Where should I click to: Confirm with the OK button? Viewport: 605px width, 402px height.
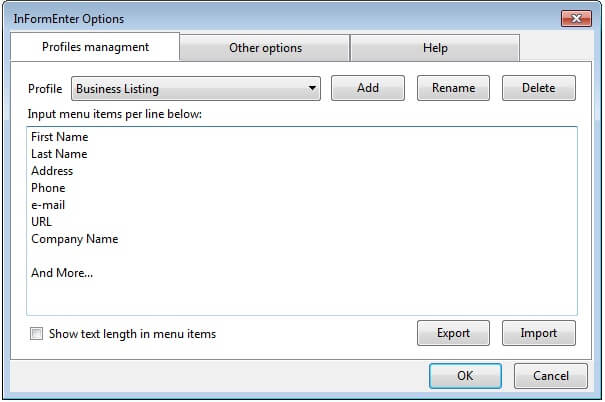tap(465, 376)
